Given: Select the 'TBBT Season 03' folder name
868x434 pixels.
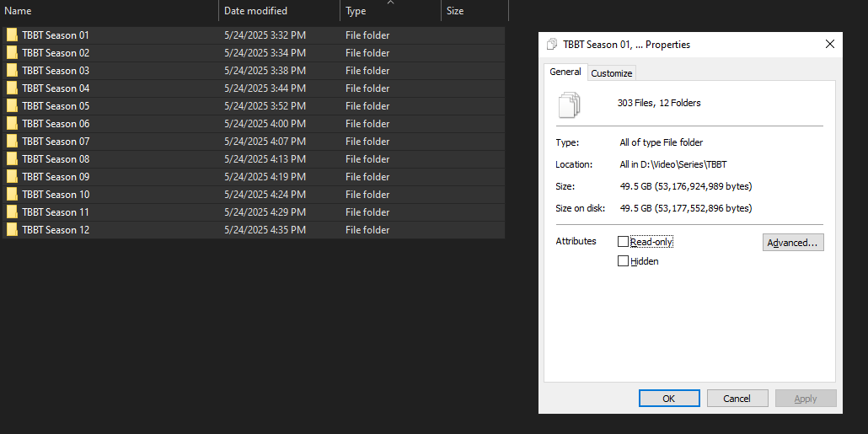Looking at the screenshot, I should tap(56, 71).
